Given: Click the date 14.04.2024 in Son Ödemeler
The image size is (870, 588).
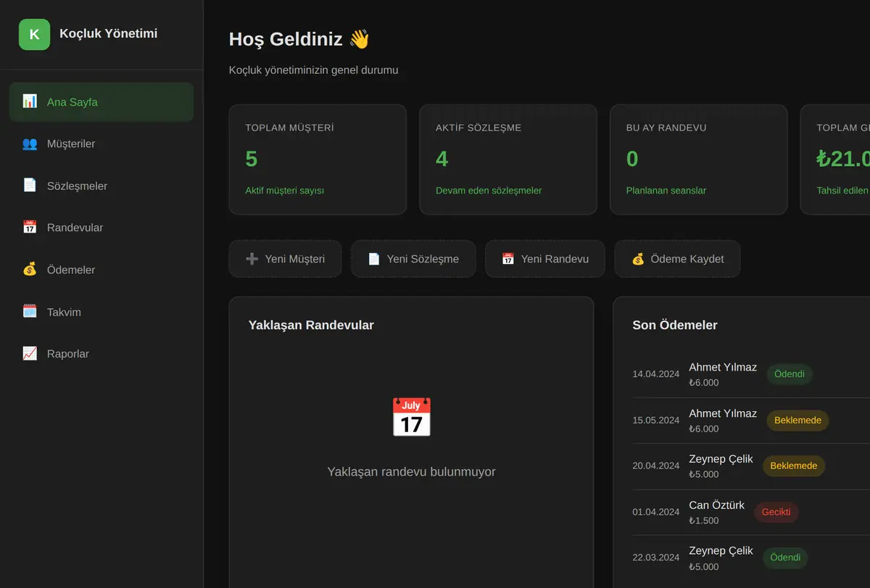Looking at the screenshot, I should pyautogui.click(x=656, y=374).
